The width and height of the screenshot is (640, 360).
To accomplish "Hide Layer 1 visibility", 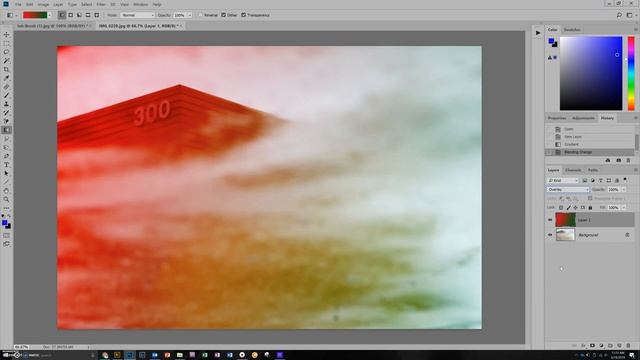I will [x=550, y=220].
